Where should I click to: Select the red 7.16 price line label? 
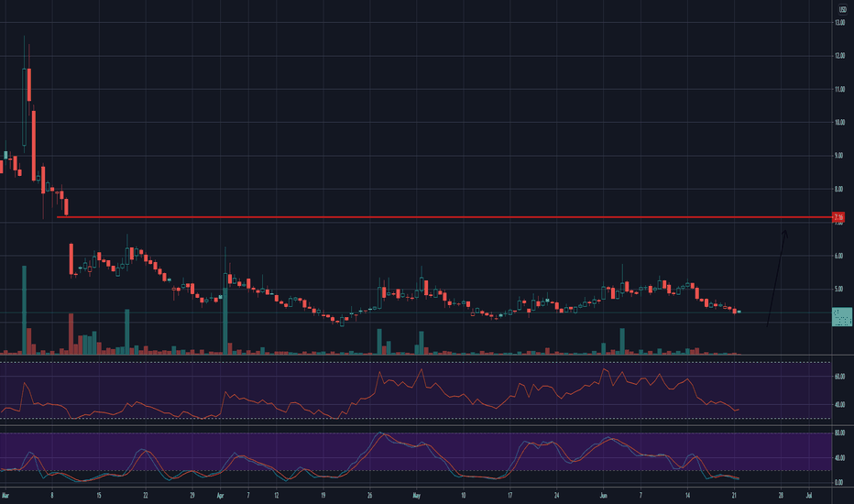[838, 217]
